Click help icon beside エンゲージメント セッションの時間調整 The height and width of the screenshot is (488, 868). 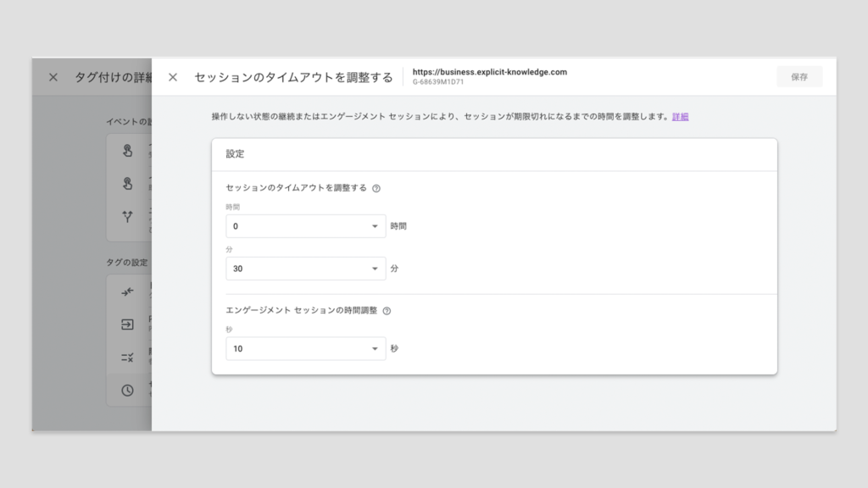click(387, 311)
